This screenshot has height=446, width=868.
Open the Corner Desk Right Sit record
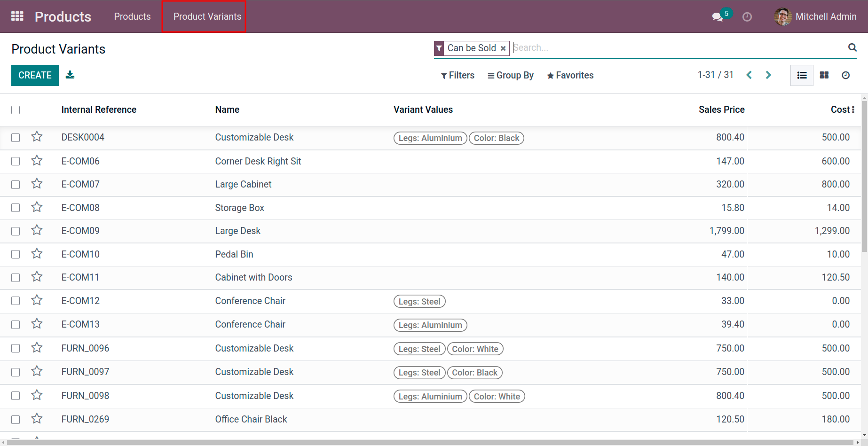pyautogui.click(x=258, y=161)
